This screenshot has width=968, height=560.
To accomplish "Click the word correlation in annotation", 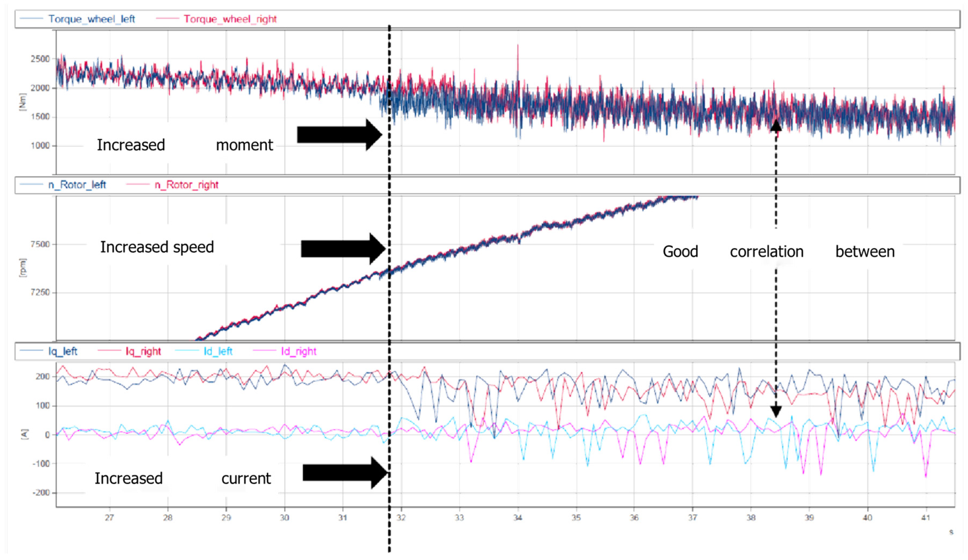I will tap(767, 251).
